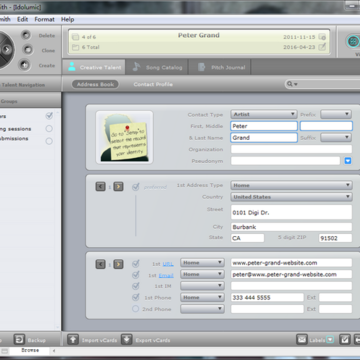Viewport: 360px width, 360px height.
Task: Select the 2nd Phone radio button
Action: click(x=135, y=309)
